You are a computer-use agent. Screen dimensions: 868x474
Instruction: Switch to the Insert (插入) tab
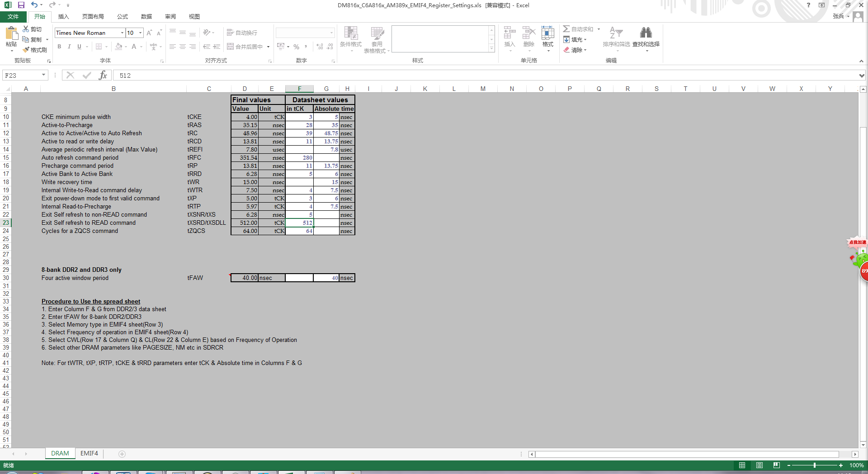click(x=64, y=17)
